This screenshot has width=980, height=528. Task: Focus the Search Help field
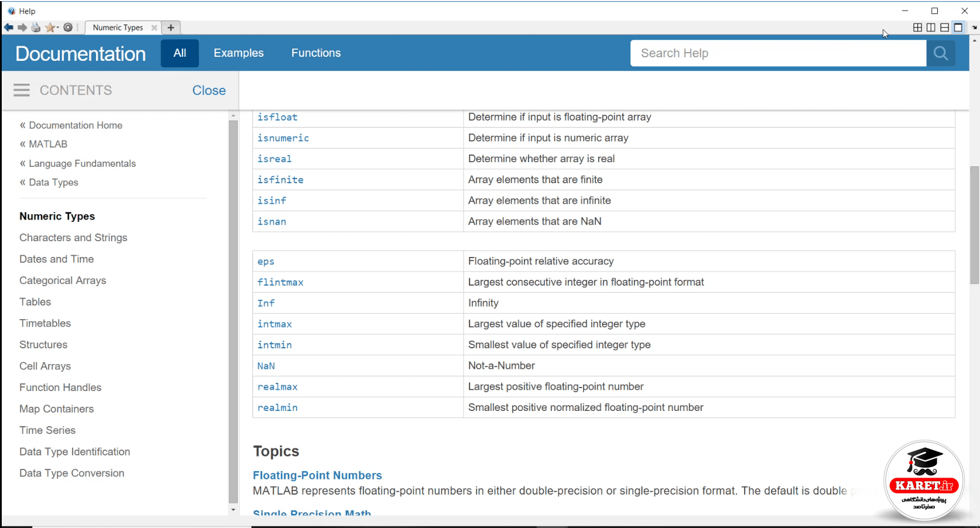(x=778, y=53)
